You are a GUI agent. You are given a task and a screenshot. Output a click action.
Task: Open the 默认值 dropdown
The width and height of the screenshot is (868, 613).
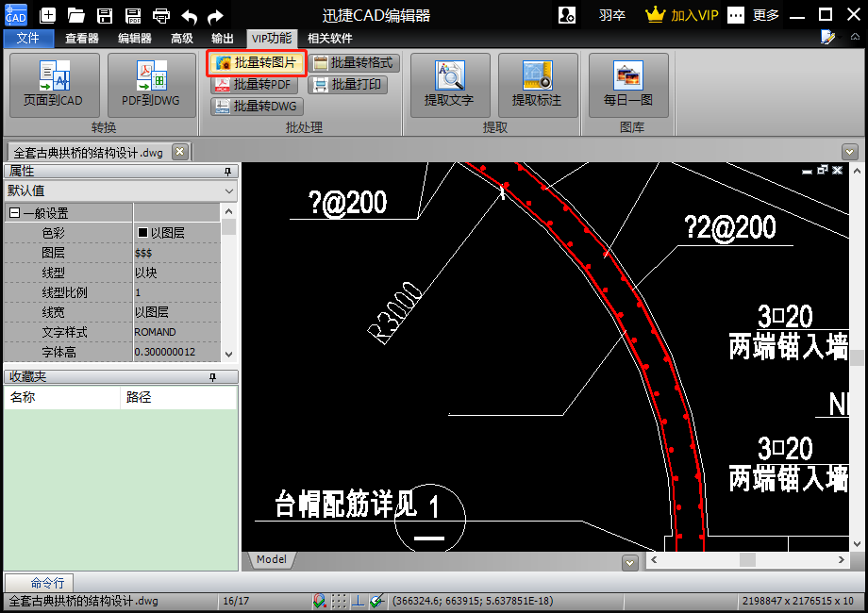(x=121, y=191)
